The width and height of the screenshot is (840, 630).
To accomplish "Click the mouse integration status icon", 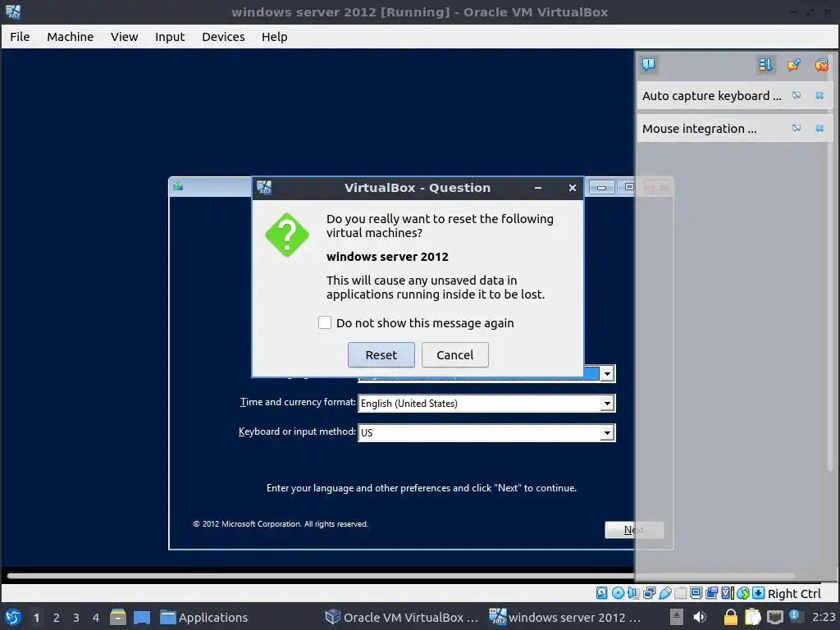I will click(x=742, y=593).
